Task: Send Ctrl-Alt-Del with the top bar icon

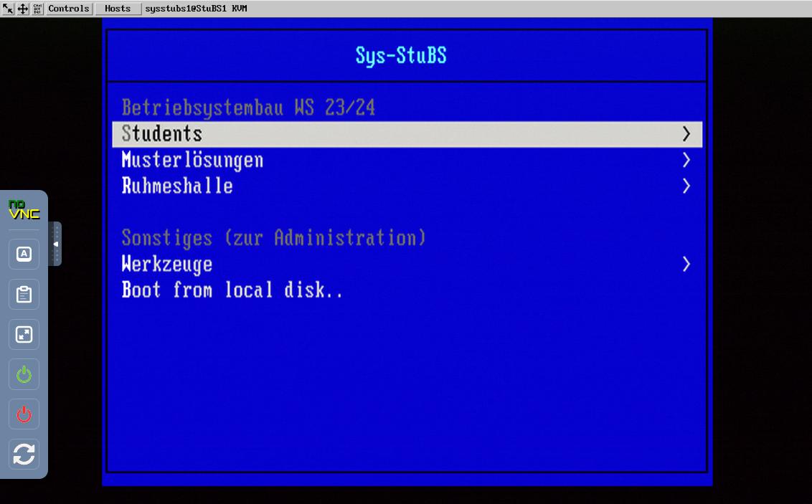Action: coord(37,9)
